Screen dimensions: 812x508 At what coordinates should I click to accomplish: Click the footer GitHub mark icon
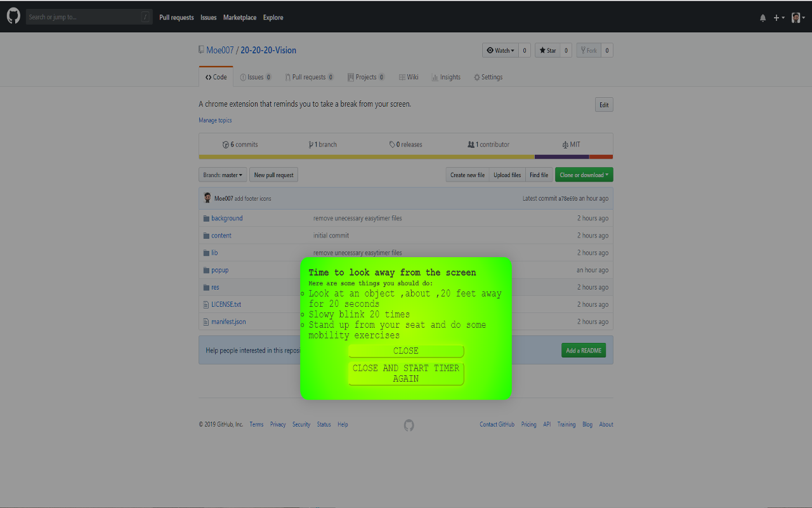pos(409,425)
